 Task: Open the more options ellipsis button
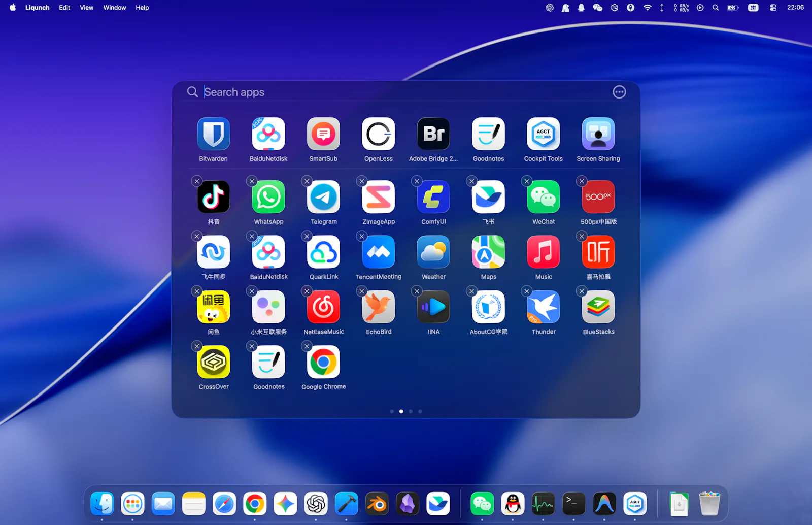click(x=619, y=92)
